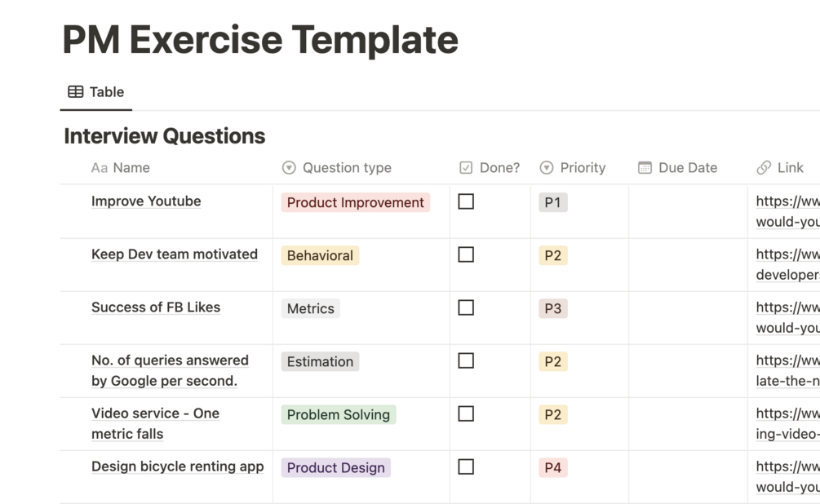Open the Estimation question type tag
Image resolution: width=820 pixels, height=504 pixels.
point(320,361)
